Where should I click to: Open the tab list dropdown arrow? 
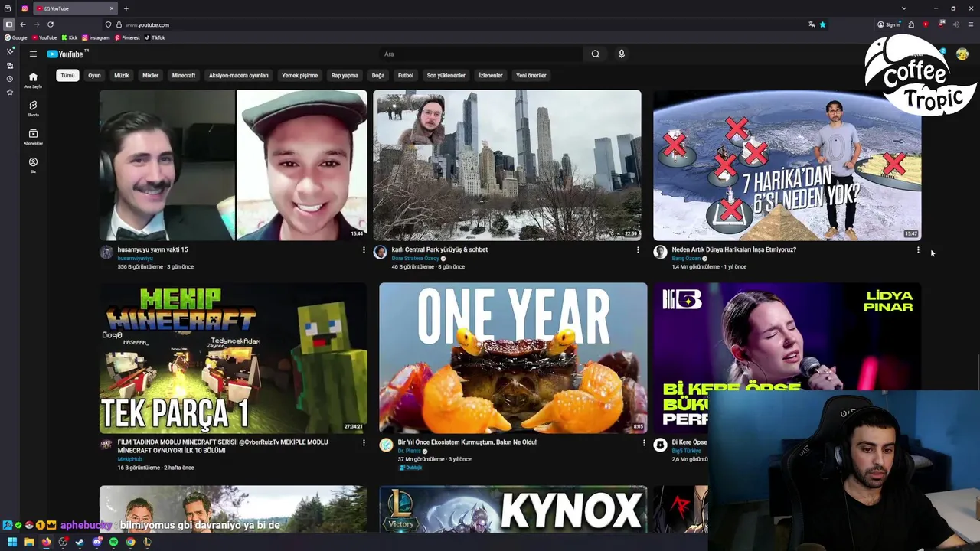click(x=904, y=8)
